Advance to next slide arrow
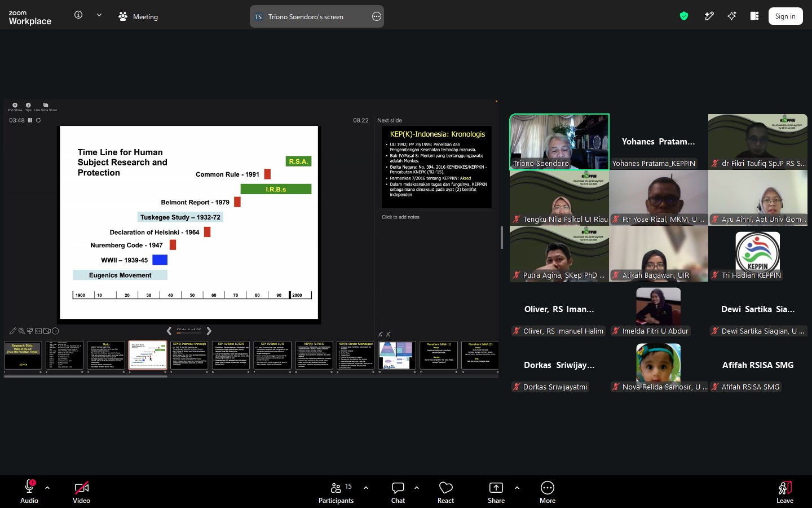Viewport: 812px width, 508px height. (209, 331)
